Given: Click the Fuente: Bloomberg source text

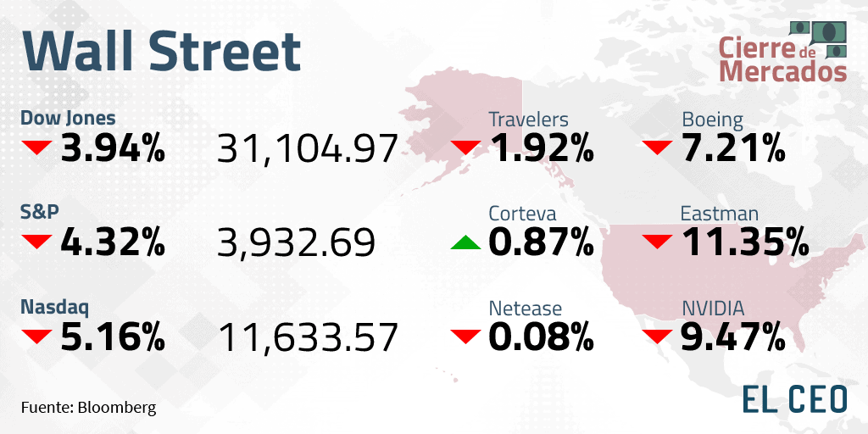Looking at the screenshot, I should point(88,408).
